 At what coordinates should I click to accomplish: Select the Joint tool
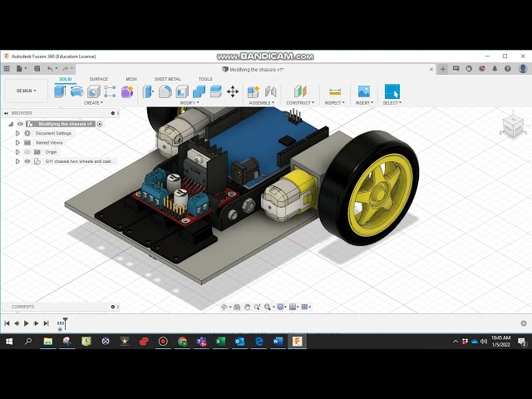tap(270, 91)
